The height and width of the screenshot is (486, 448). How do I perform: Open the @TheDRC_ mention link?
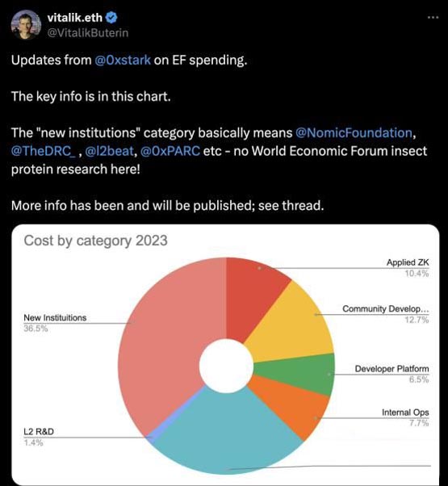coord(43,151)
